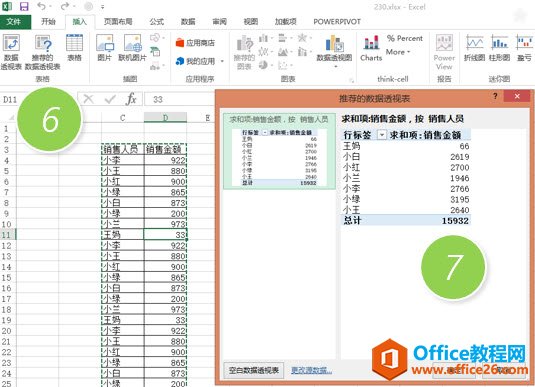
Task: Open the Undo history dropdown arrow
Action: [x=50, y=6]
